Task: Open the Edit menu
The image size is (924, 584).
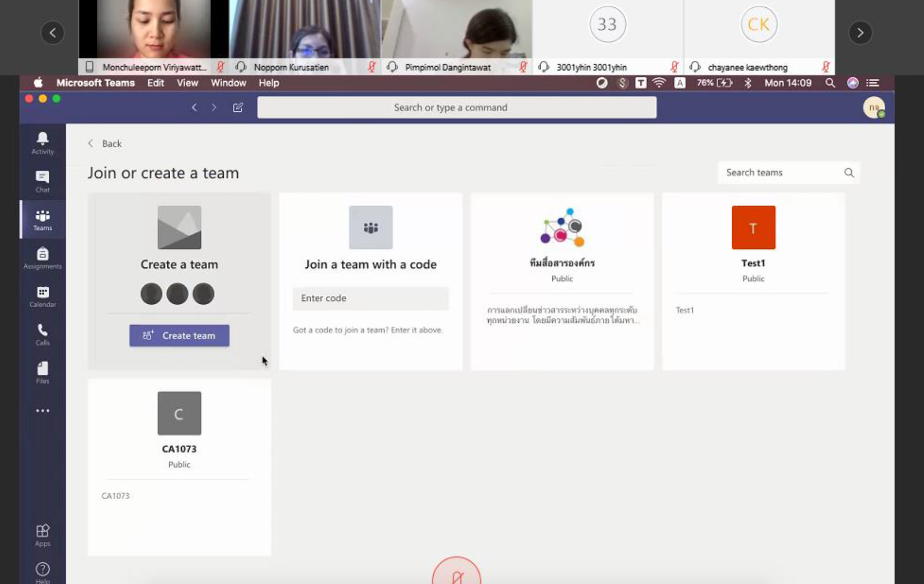Action: (156, 83)
